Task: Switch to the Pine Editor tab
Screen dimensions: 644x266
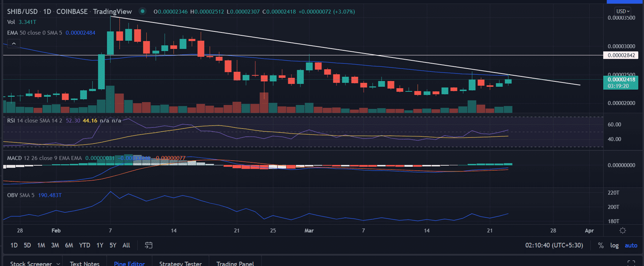Action: tap(129, 264)
